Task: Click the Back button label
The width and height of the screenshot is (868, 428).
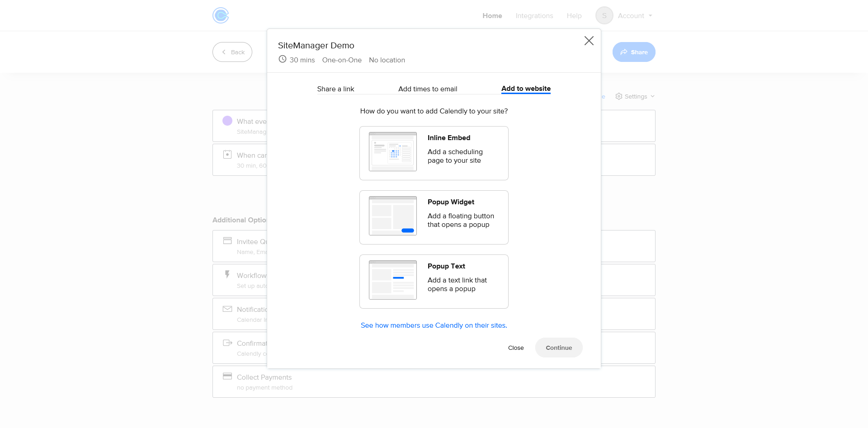Action: 238,52
